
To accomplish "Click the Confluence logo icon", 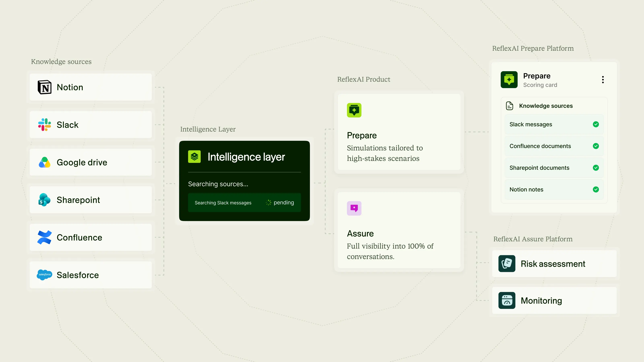I will tap(44, 237).
